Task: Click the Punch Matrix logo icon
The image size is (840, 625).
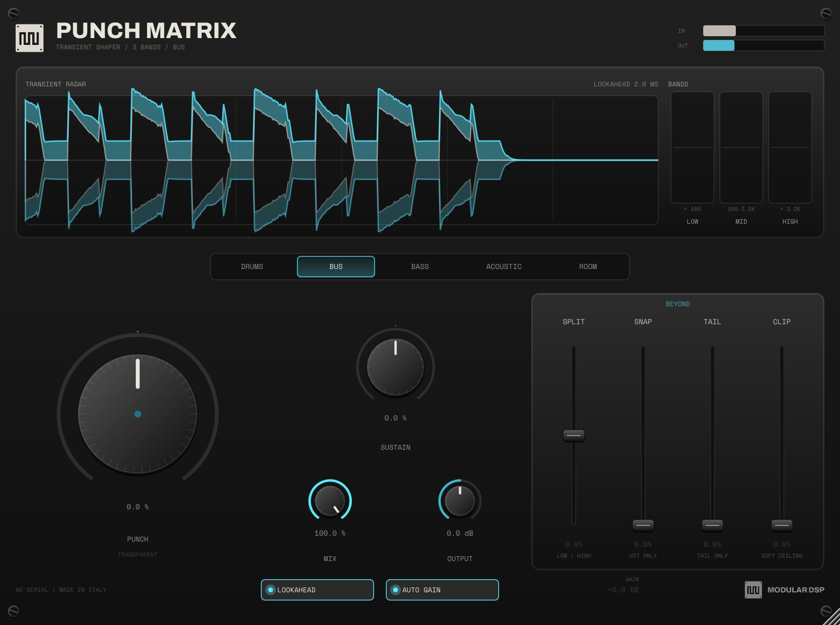Action: click(29, 38)
